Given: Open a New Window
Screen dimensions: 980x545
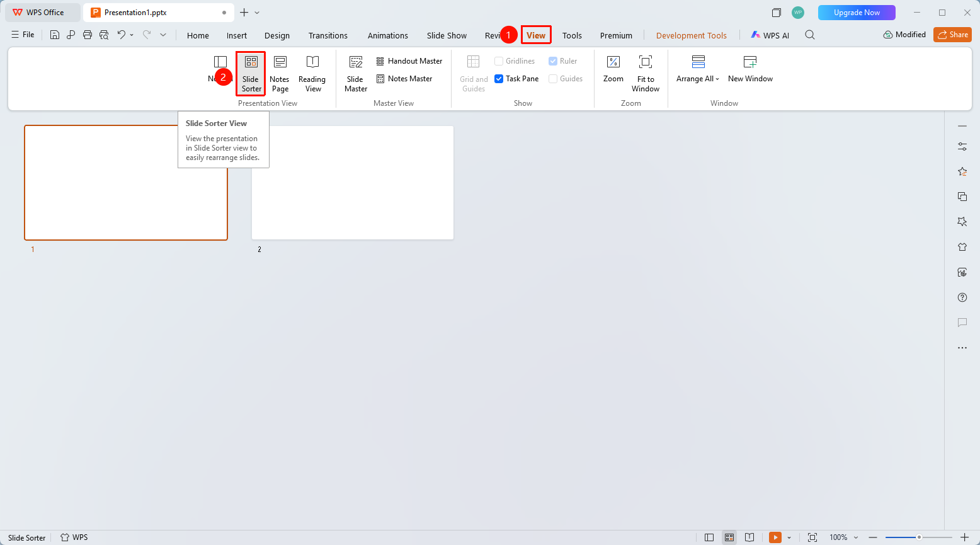Looking at the screenshot, I should (x=750, y=69).
